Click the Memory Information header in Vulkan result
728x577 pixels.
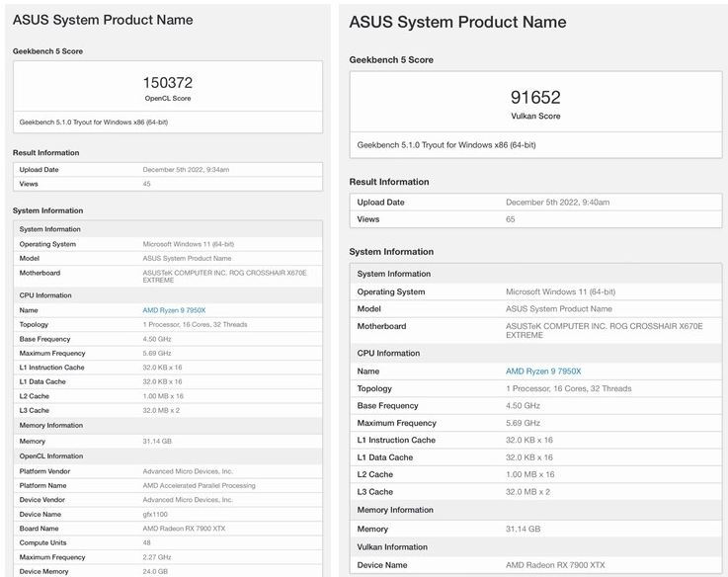(395, 510)
